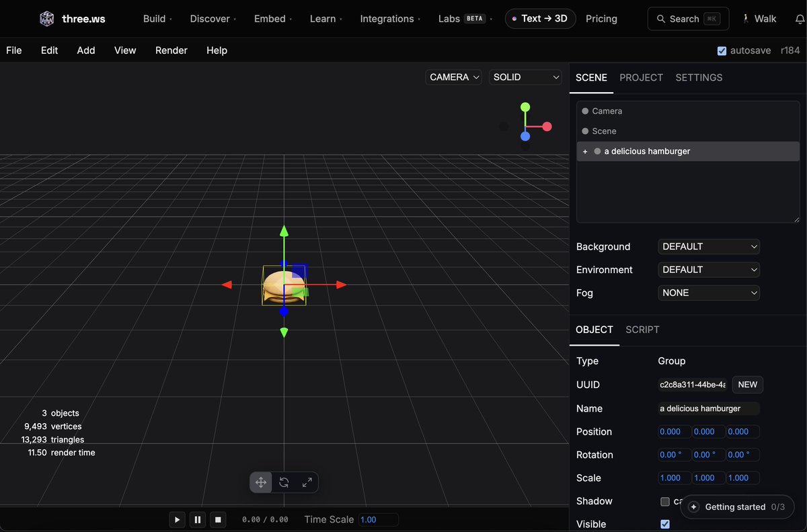Select 'a delicious hamburger' outliner row
807x532 pixels.
[688, 151]
